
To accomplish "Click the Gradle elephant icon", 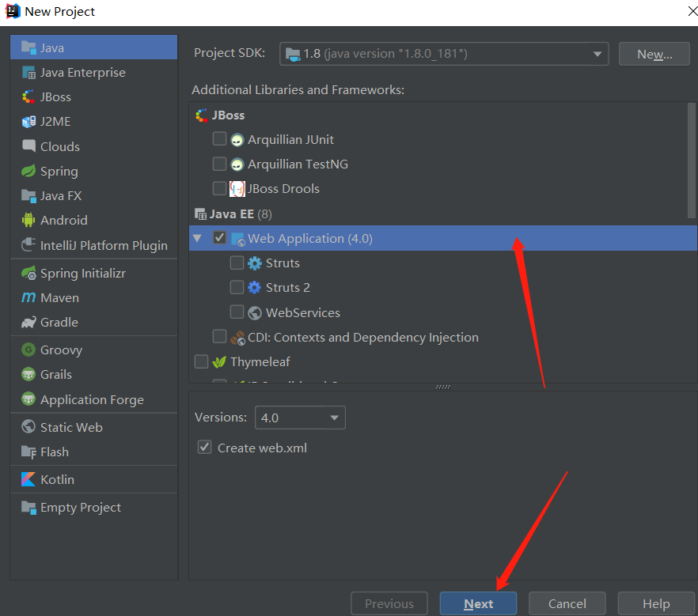I will [x=28, y=323].
